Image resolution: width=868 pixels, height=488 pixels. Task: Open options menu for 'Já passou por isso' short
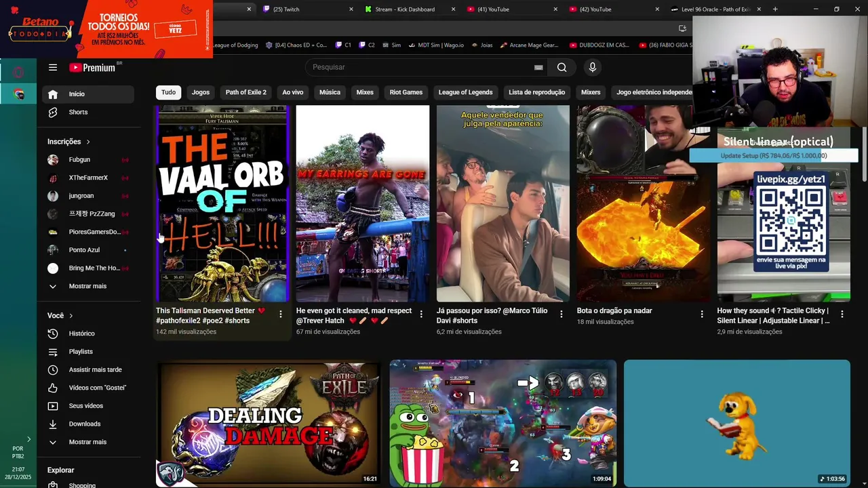(561, 314)
